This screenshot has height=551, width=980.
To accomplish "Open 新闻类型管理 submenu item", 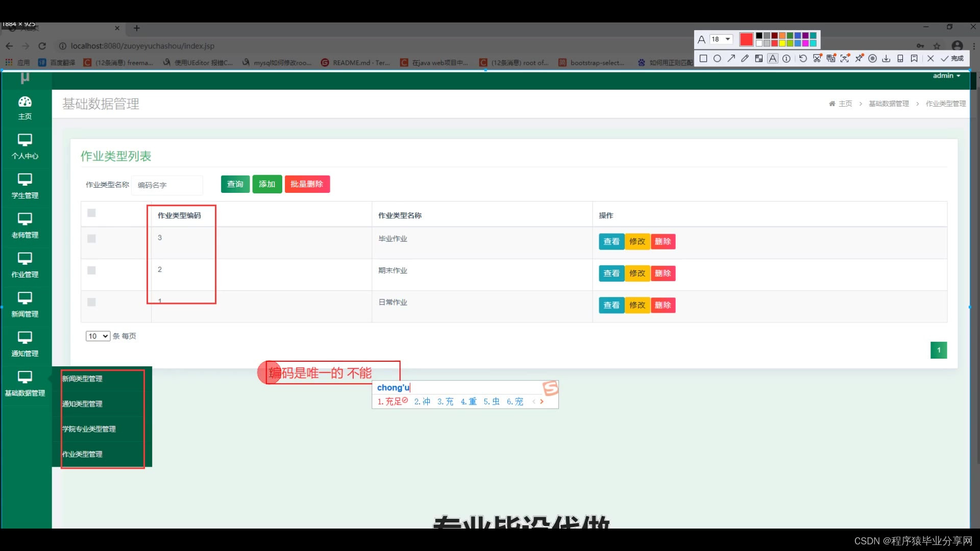I will coord(82,379).
